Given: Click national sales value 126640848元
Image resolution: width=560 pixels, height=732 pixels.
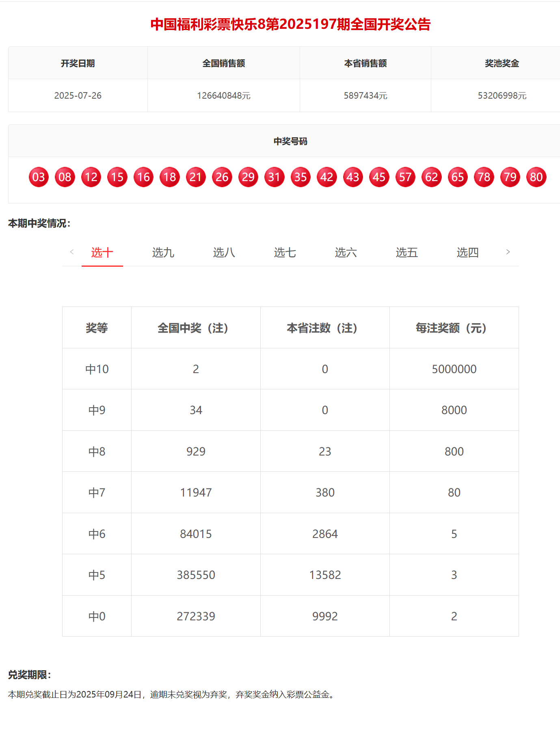Looking at the screenshot, I should pos(224,95).
